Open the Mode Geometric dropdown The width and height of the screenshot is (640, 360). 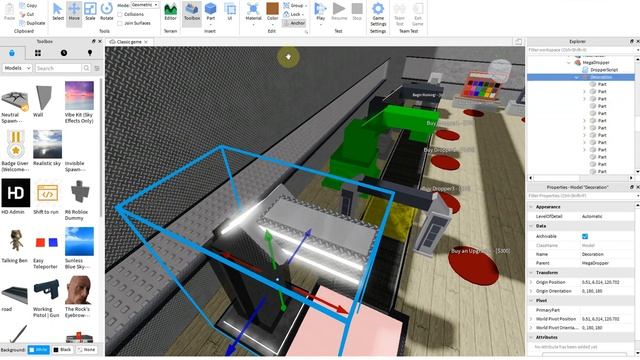(x=145, y=5)
